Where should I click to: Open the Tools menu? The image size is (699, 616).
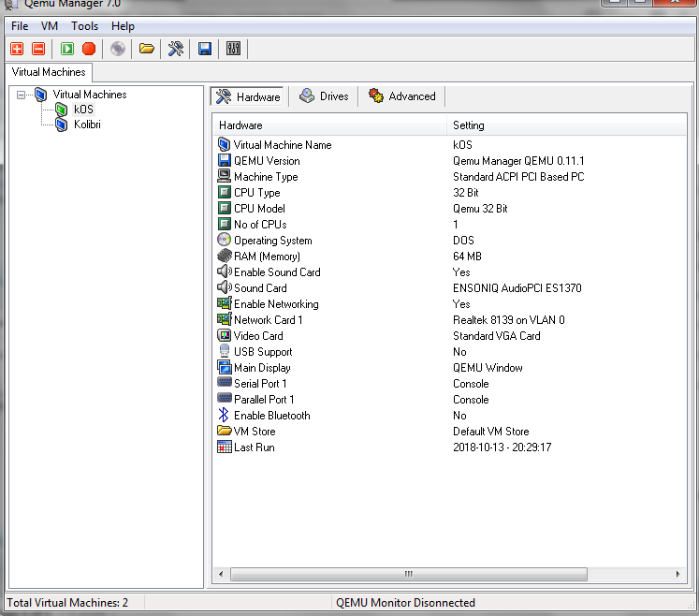pos(84,26)
